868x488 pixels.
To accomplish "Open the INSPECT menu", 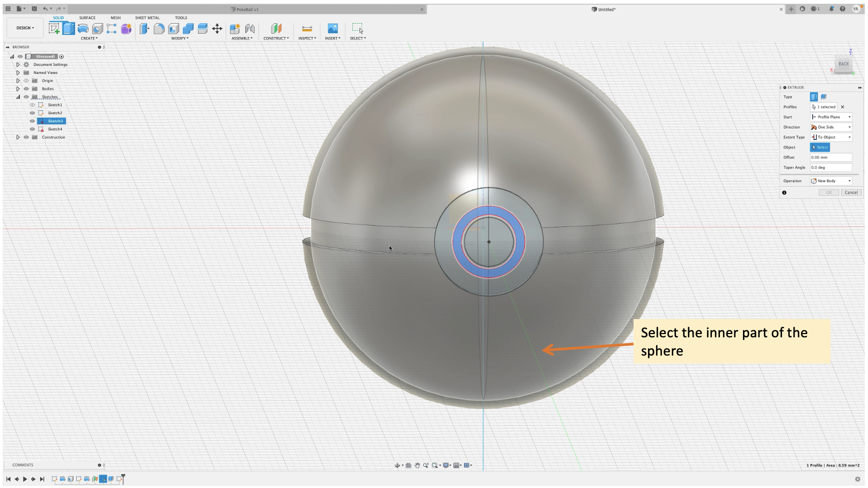I will (x=307, y=39).
